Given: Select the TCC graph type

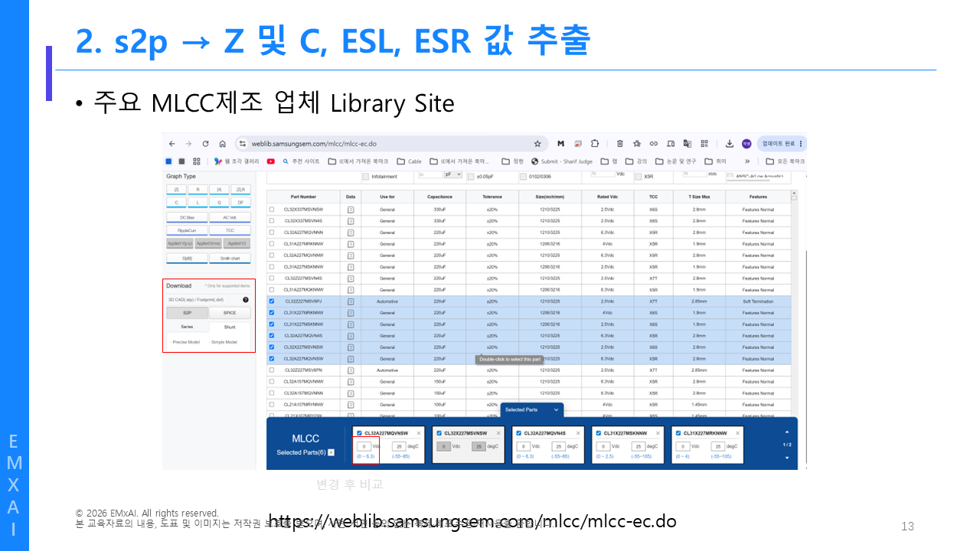Looking at the screenshot, I should [230, 230].
